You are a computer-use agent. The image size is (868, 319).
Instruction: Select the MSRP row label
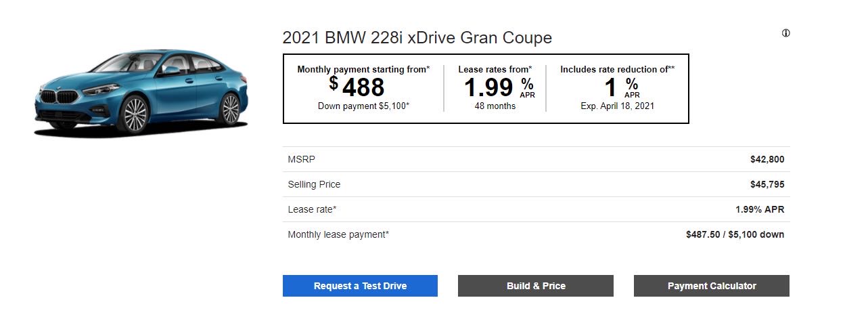[x=302, y=159]
